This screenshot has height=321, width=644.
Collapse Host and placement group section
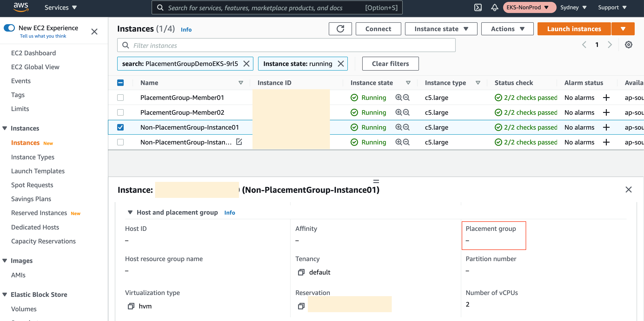[130, 212]
